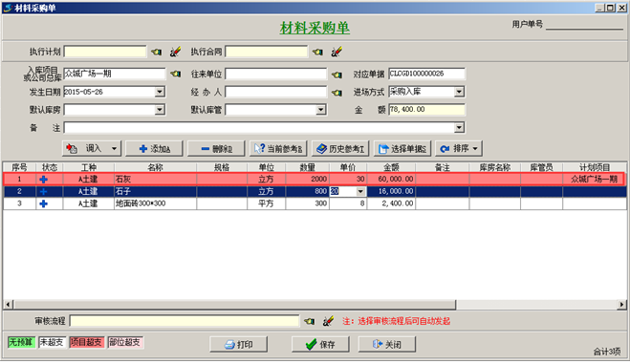Click the lookup icon beside 经办人 field
The width and height of the screenshot is (630, 364).
[337, 93]
